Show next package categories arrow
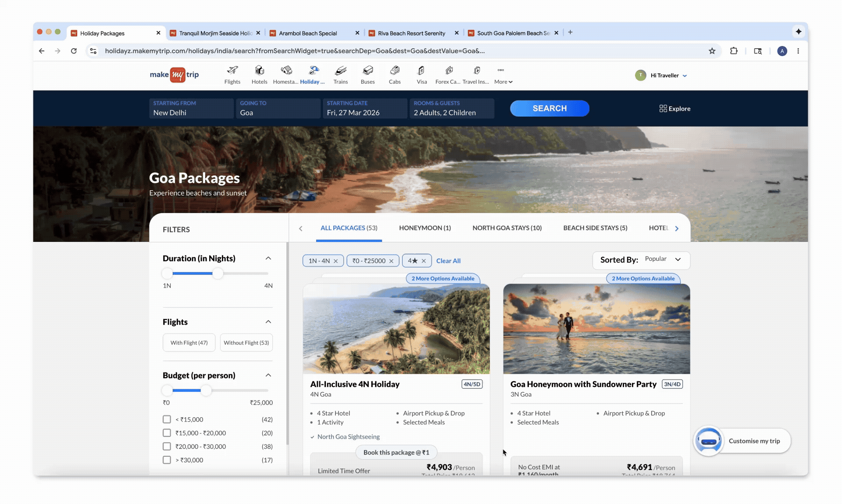 tap(677, 228)
